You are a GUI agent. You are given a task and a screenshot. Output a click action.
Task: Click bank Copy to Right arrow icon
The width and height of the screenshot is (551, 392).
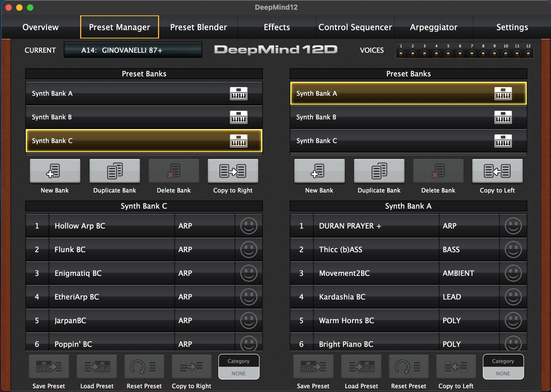point(233,171)
